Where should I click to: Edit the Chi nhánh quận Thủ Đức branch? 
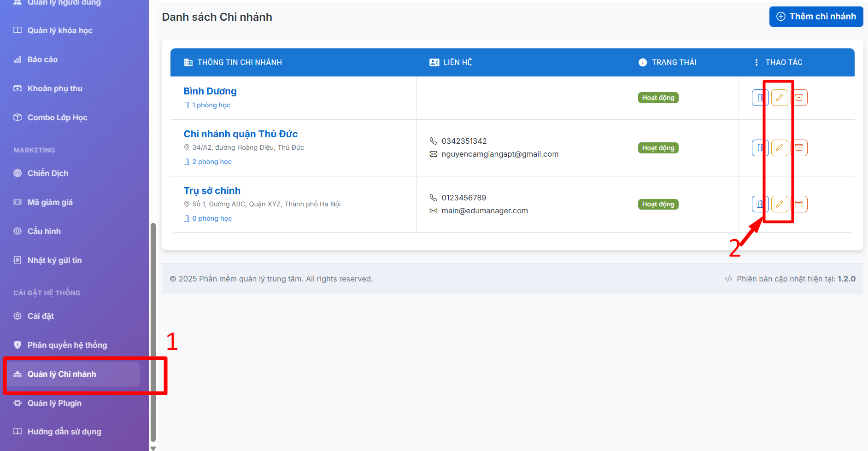pos(779,148)
